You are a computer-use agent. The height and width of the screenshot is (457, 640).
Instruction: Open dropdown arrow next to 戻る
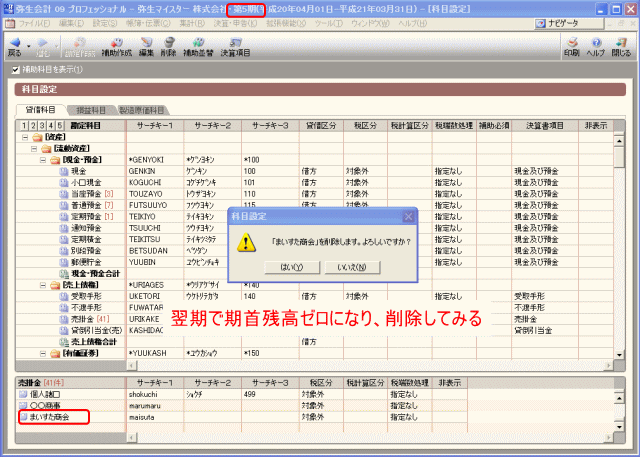click(29, 47)
